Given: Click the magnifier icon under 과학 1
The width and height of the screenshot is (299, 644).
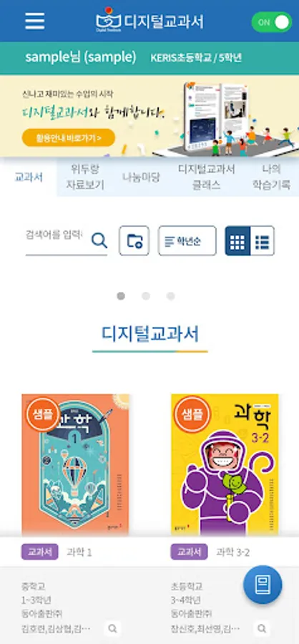Looking at the screenshot, I should point(112,628).
